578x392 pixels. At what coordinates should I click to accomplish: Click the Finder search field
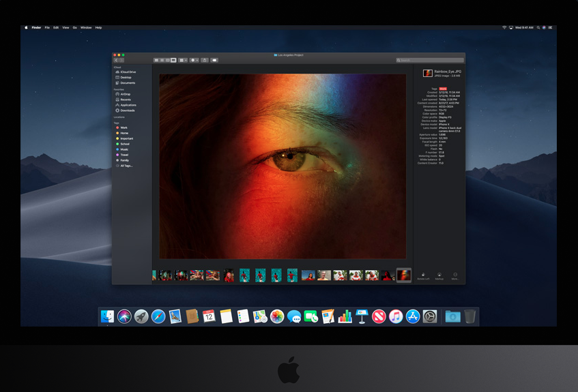[430, 60]
